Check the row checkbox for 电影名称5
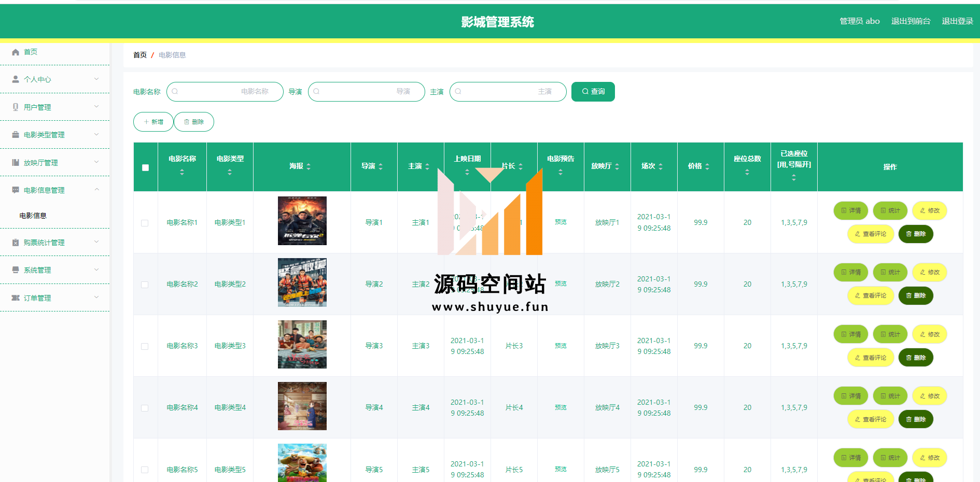Image resolution: width=980 pixels, height=482 pixels. click(x=145, y=470)
